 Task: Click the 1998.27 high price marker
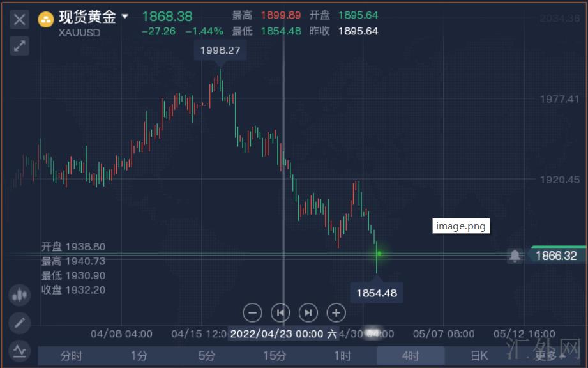click(220, 50)
